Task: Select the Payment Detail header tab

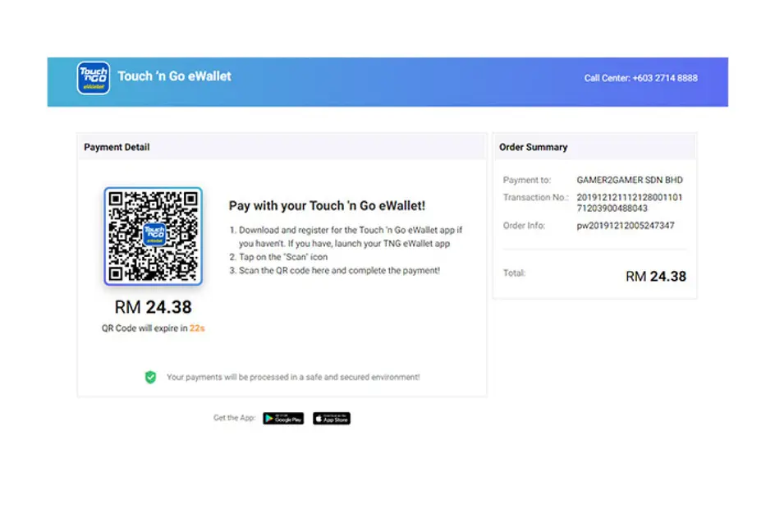Action: coord(117,146)
